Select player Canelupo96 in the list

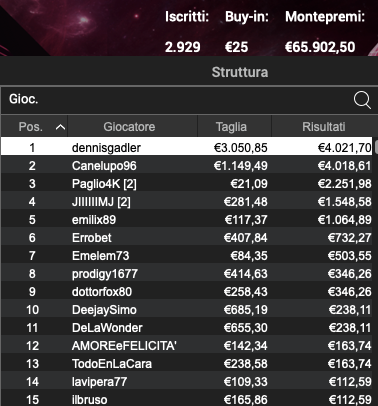187,166
